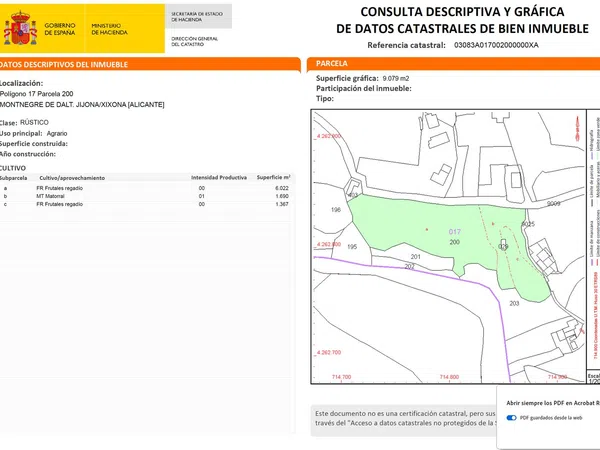The image size is (600, 450).
Task: Click the 'Localización:' label
Action: 21,83
